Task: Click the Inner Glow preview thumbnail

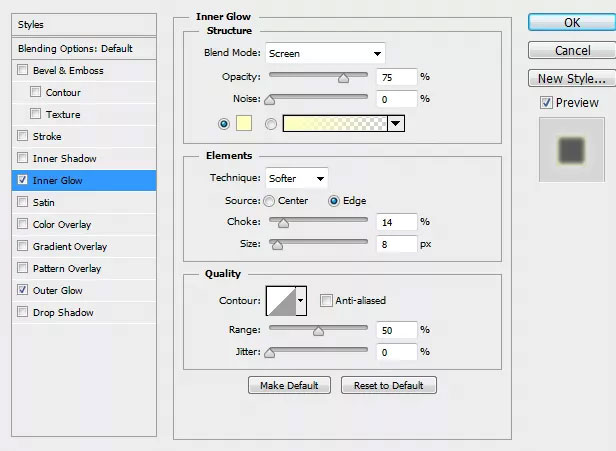Action: coord(572,150)
